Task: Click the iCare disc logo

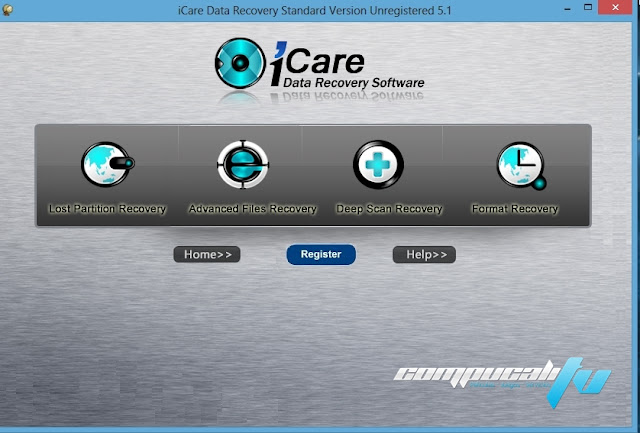Action: coord(240,63)
